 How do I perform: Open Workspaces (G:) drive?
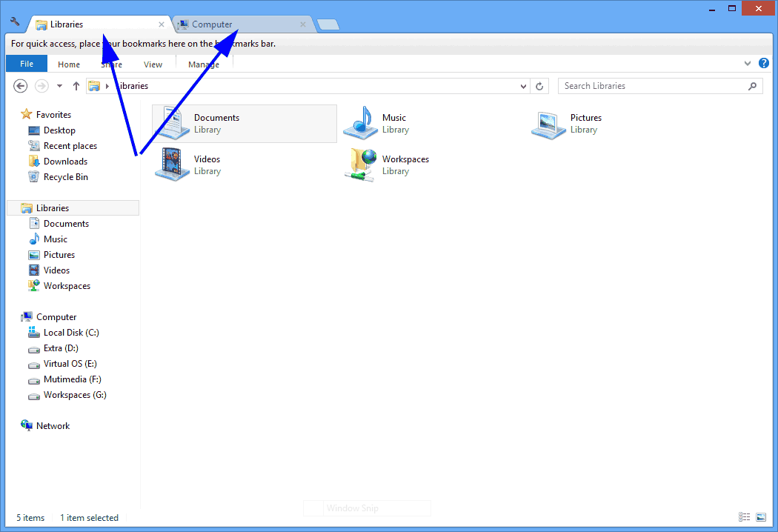click(75, 394)
